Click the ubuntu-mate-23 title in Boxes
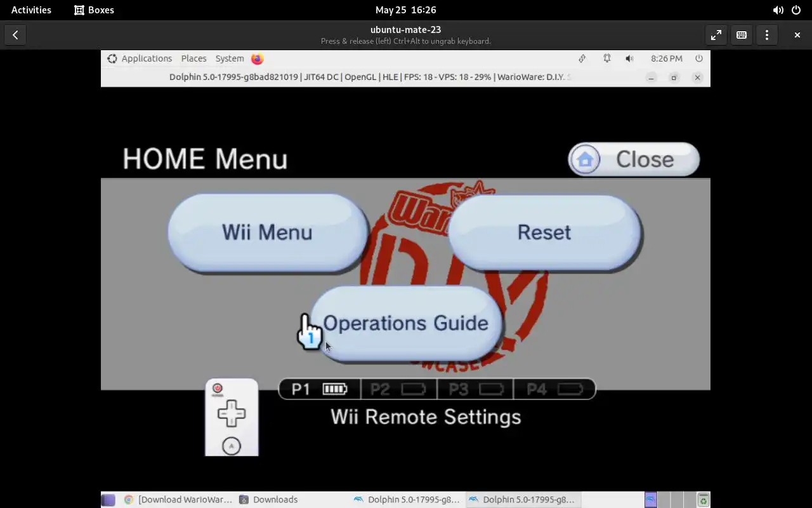 (405, 30)
